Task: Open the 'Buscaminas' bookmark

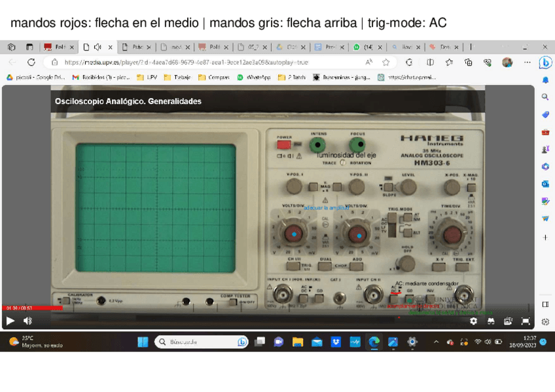Action: [x=342, y=77]
